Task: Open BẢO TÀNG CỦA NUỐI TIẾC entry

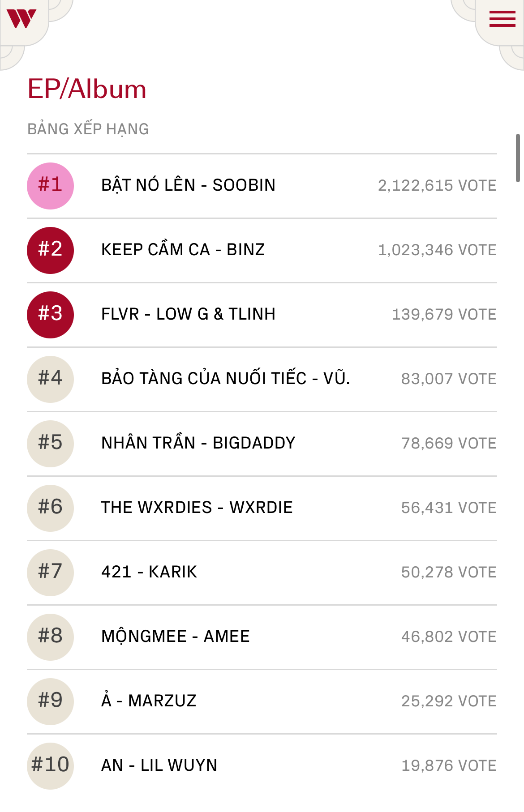Action: tap(225, 379)
